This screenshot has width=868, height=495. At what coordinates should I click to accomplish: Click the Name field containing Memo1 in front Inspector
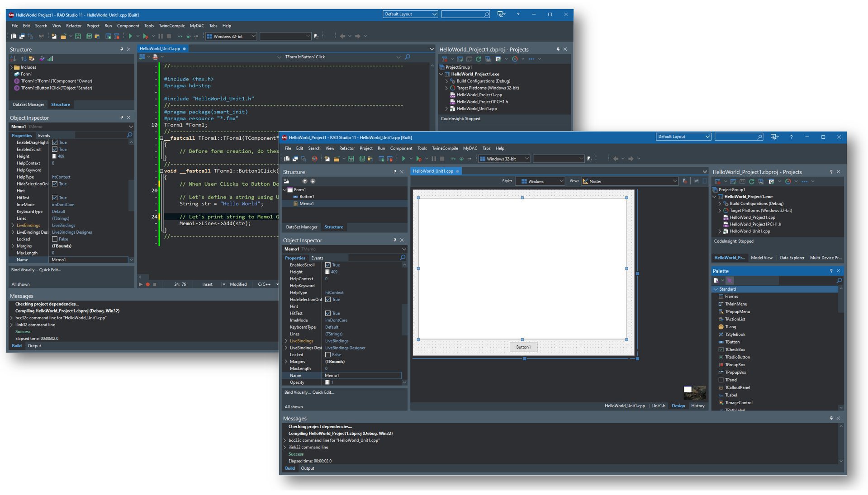(x=361, y=376)
